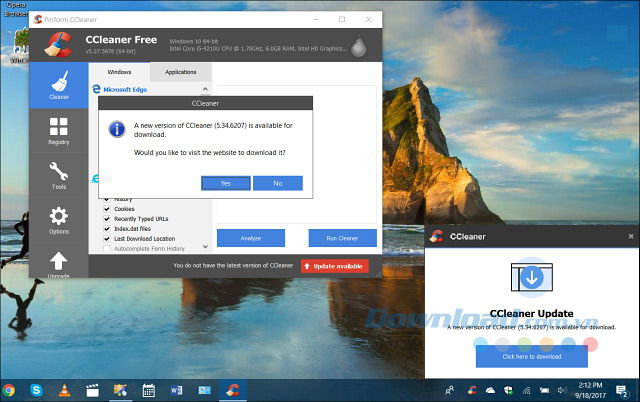This screenshot has width=640, height=402.
Task: Enable Autocomplete Form History checkbox
Action: click(x=107, y=249)
